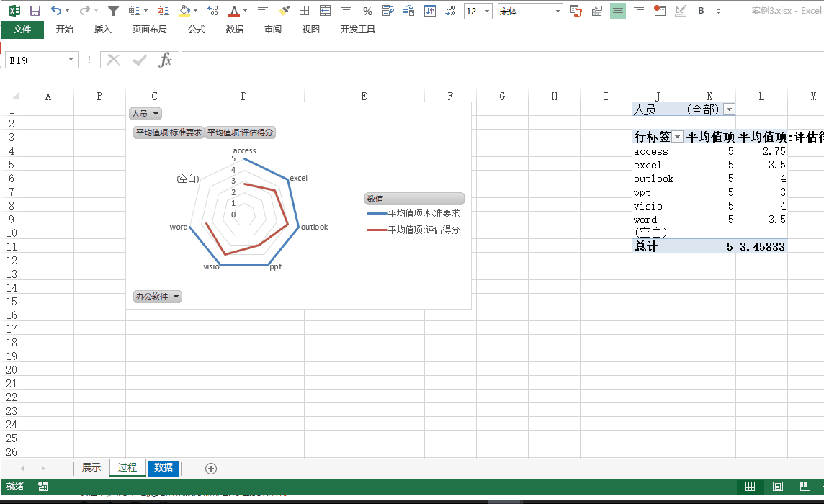This screenshot has height=504, width=824.
Task: Switch to the 数据 sheet tab
Action: pyautogui.click(x=164, y=468)
